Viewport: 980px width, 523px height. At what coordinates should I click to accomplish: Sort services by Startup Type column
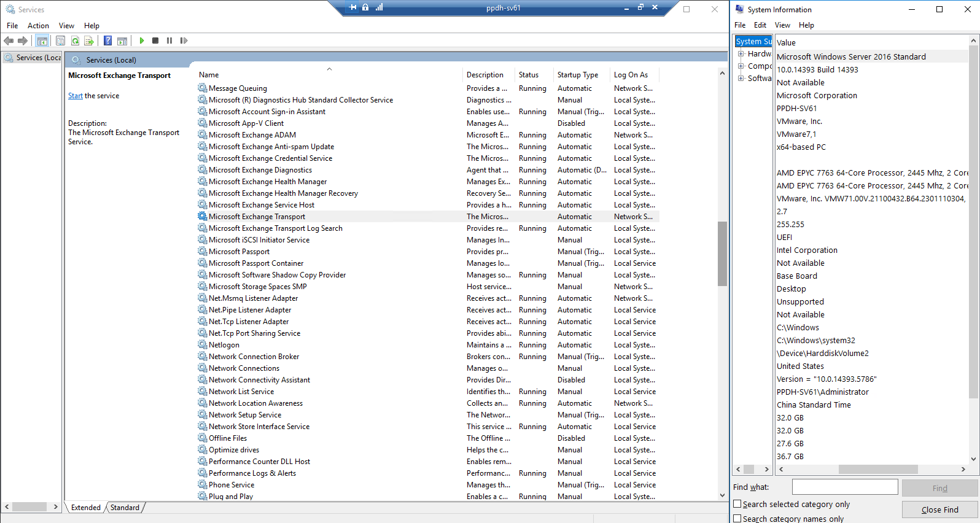click(x=580, y=75)
